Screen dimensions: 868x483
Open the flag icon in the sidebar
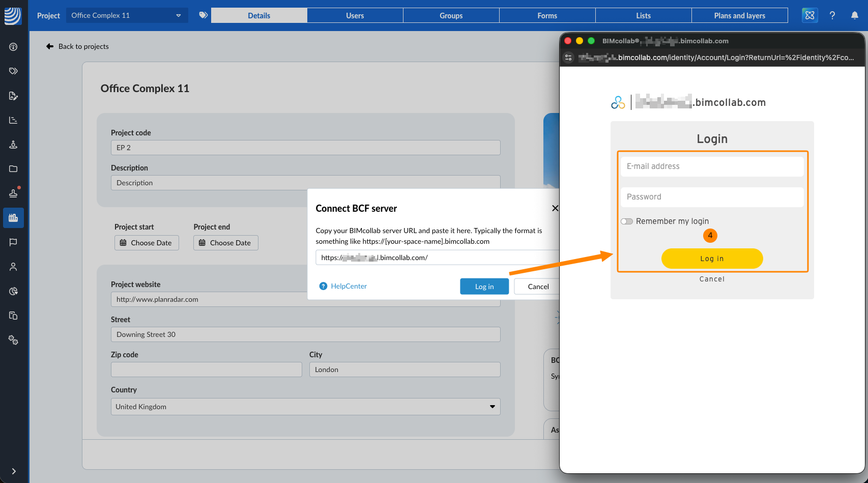tap(14, 242)
